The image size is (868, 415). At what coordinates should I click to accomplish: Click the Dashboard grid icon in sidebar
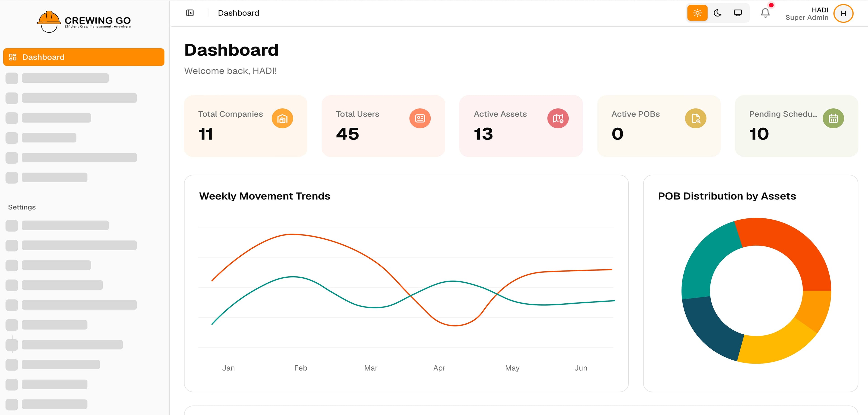13,57
